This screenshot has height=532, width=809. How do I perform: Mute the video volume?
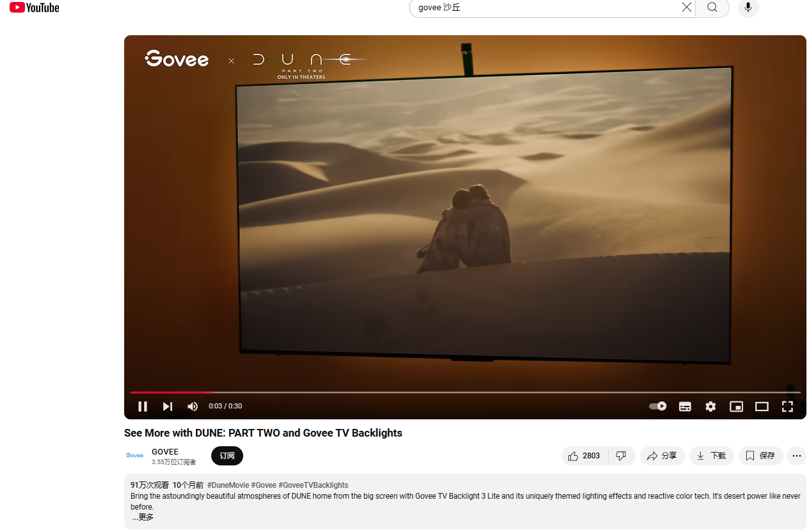[193, 406]
